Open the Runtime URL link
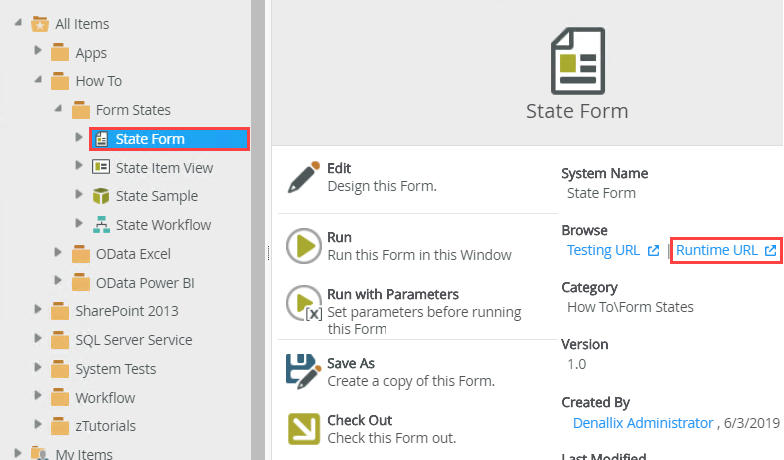784x460 pixels. click(717, 250)
